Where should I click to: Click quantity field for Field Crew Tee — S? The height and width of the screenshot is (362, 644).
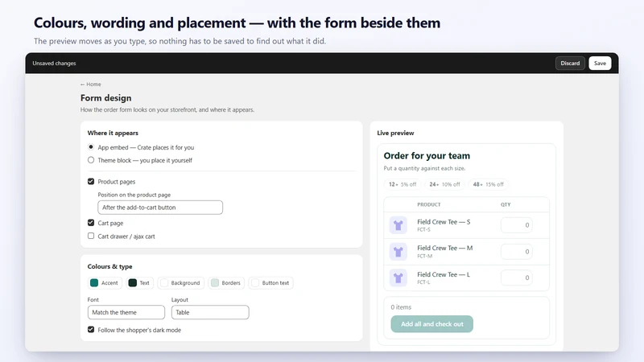516,225
